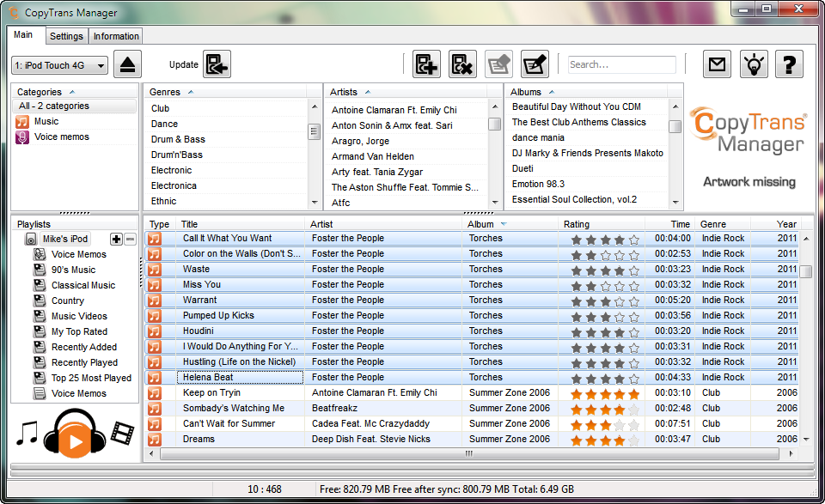Open the Classical Music playlist
The width and height of the screenshot is (825, 504).
(x=83, y=285)
